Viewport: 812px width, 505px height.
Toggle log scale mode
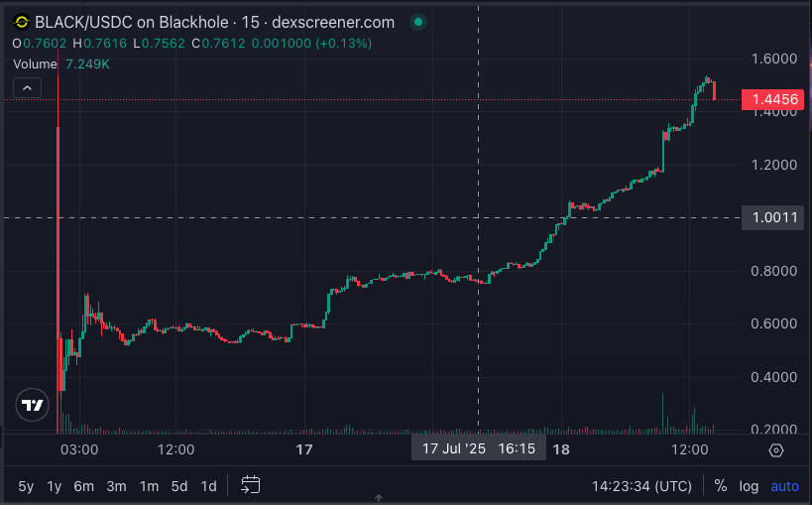click(749, 486)
